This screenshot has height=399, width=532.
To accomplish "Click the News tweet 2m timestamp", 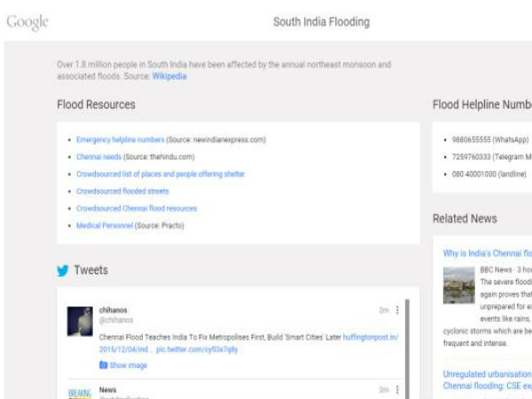I will coord(384,390).
